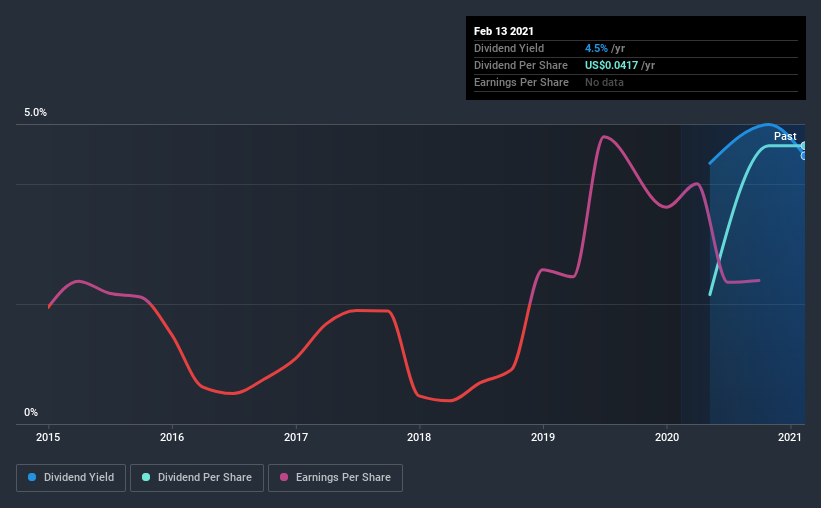
Task: Select the 2015 axis label
Action: pyautogui.click(x=48, y=437)
